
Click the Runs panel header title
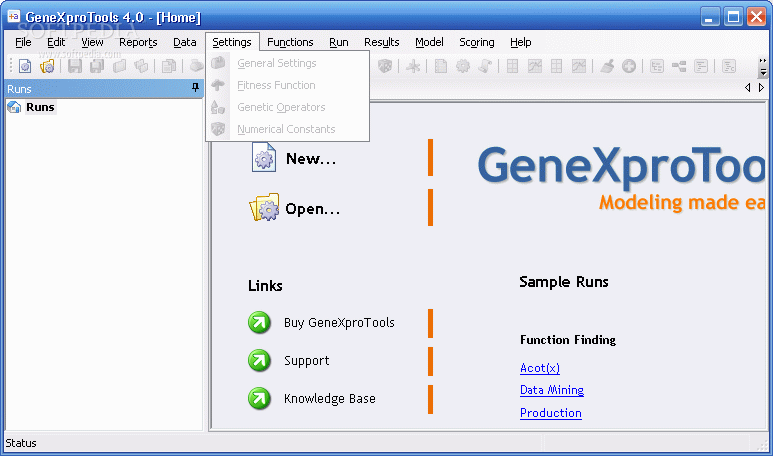click(x=19, y=89)
